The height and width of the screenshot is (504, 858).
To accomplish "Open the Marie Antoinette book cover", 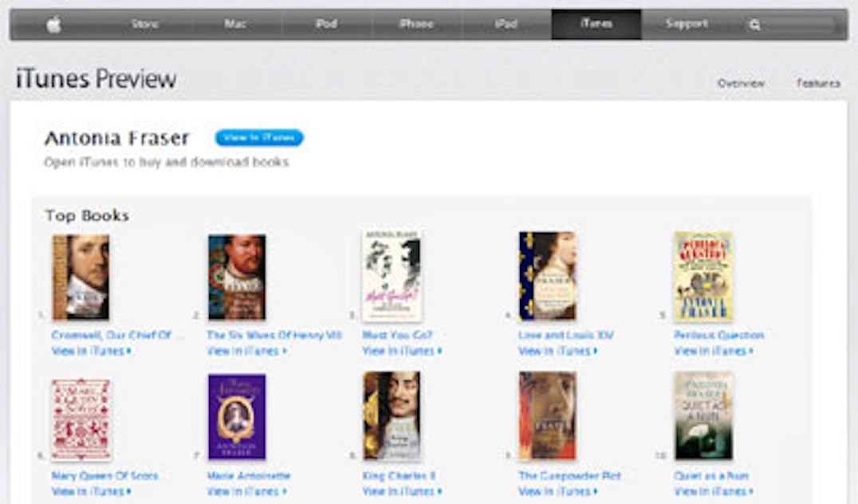I will (237, 417).
